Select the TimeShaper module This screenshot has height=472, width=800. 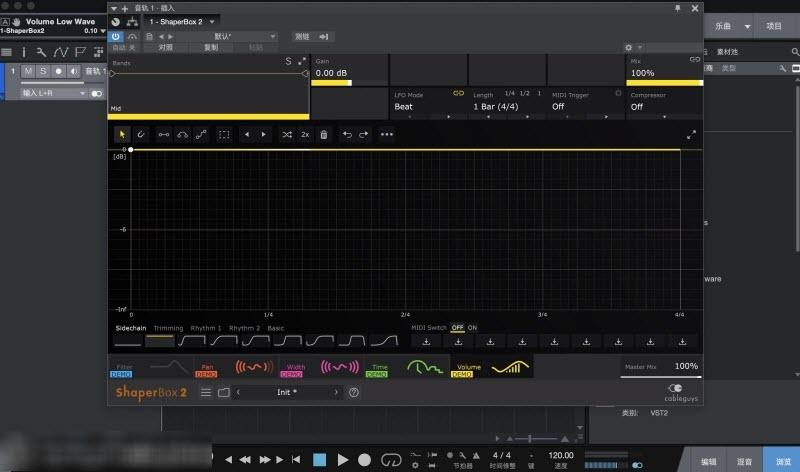[x=406, y=367]
